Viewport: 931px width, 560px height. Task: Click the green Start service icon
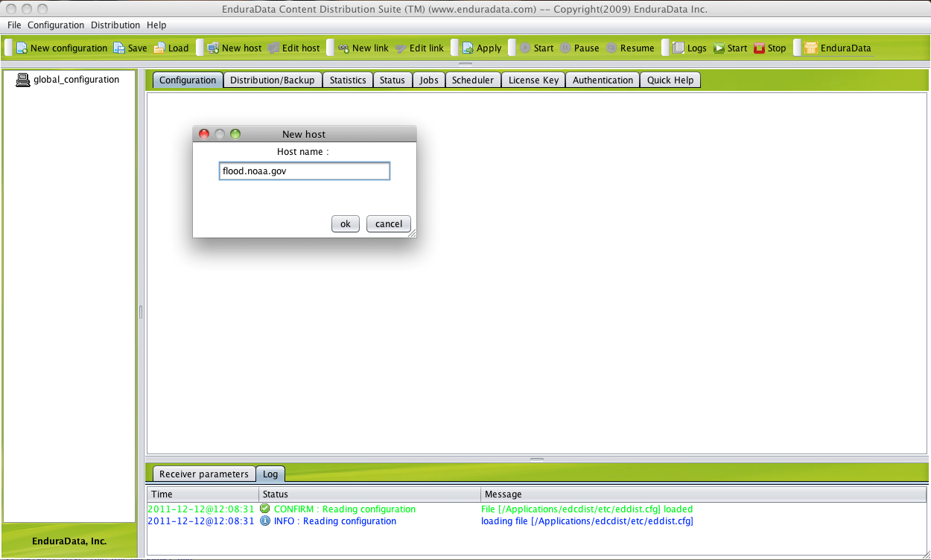coord(719,48)
